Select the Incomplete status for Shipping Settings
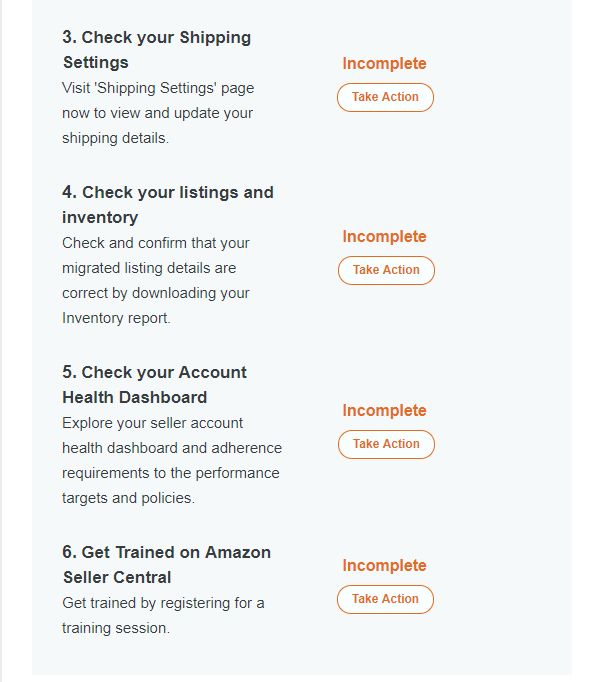596x682 pixels. (x=384, y=64)
